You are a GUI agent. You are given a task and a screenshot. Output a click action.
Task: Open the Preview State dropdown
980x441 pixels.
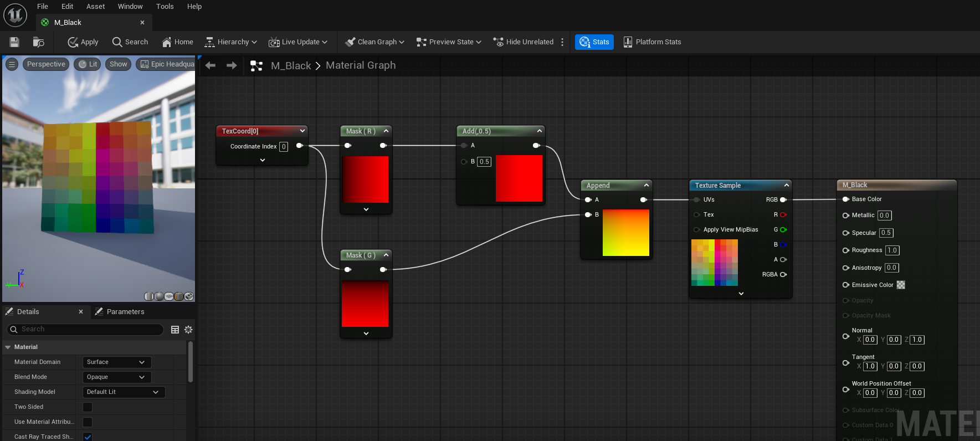449,42
